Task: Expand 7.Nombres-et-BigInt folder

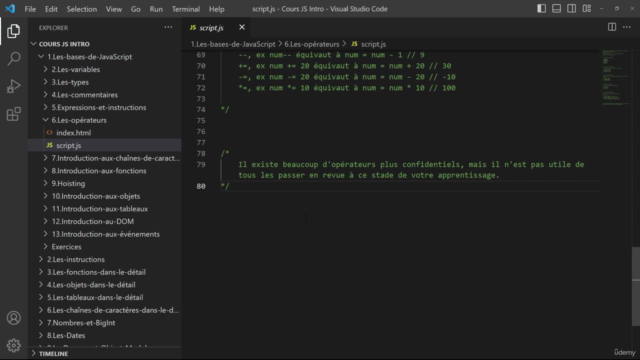Action: click(x=105, y=322)
